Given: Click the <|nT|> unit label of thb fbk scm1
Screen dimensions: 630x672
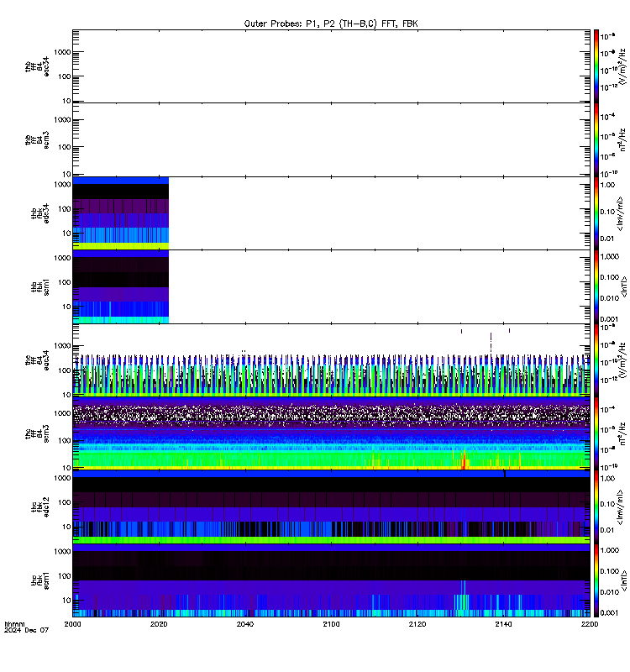Looking at the screenshot, I should click(624, 286).
